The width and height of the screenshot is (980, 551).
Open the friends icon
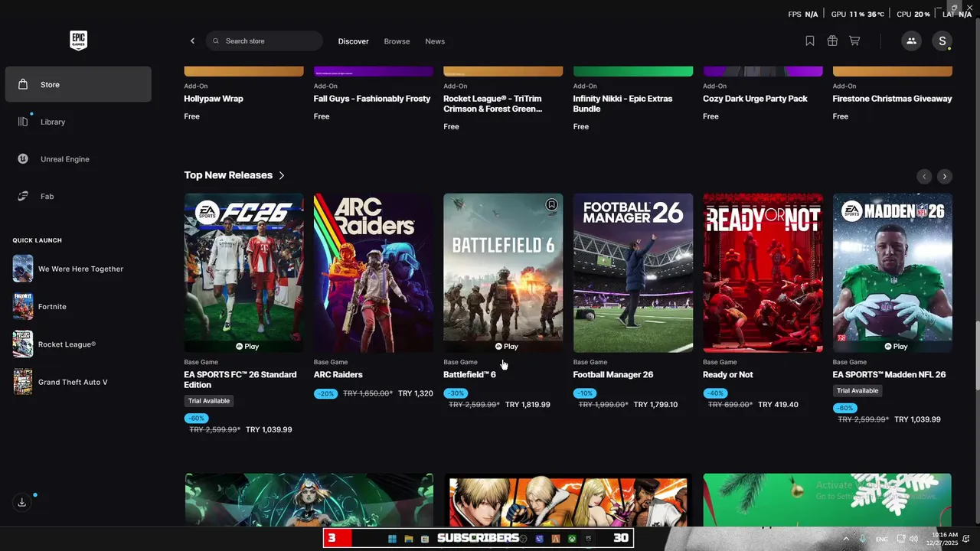pos(911,41)
